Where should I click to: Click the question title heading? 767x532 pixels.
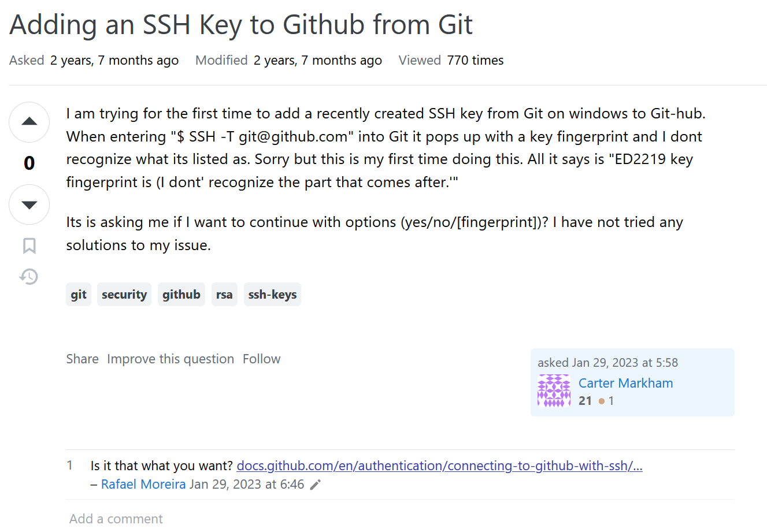[x=241, y=25]
